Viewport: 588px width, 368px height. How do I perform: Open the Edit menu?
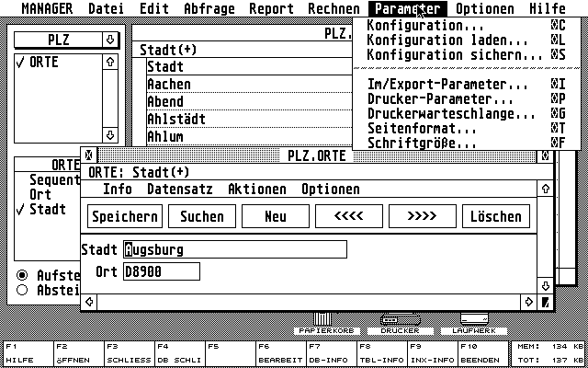154,8
